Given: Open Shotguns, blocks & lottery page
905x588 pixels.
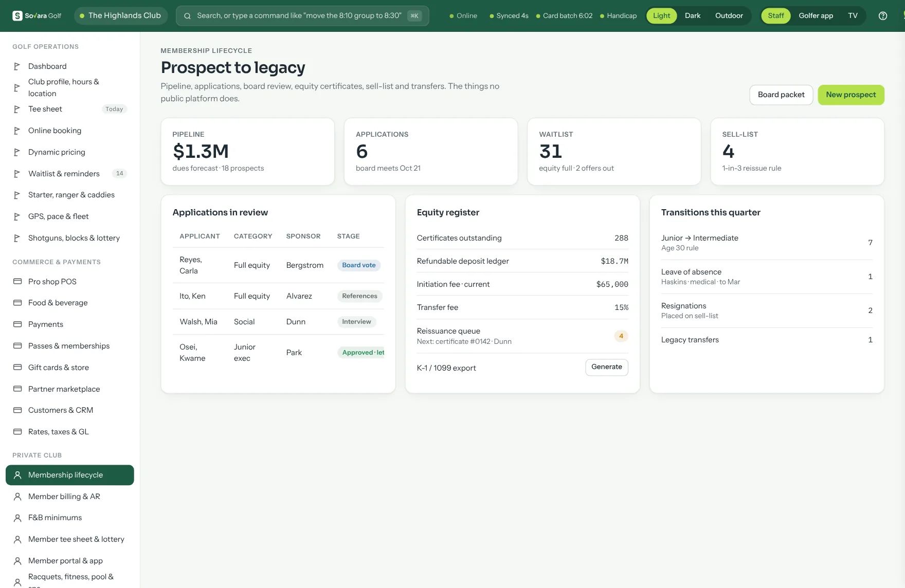Looking at the screenshot, I should [70, 238].
